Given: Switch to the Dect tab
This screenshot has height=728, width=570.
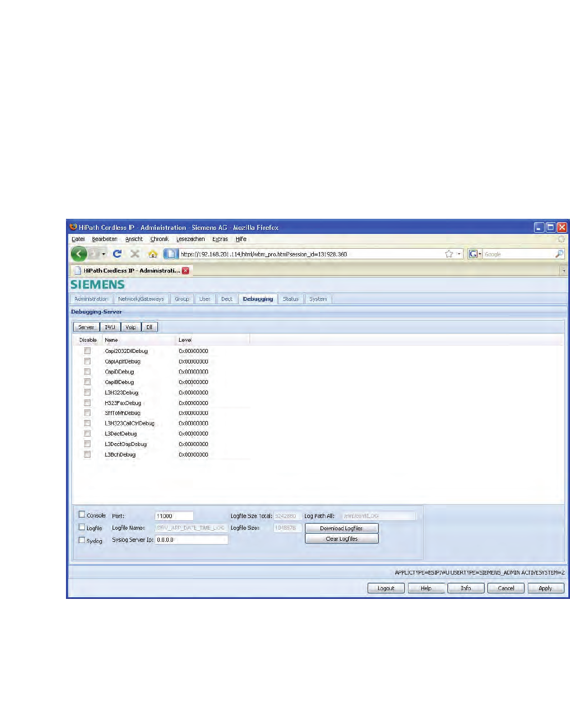Looking at the screenshot, I should point(227,299).
